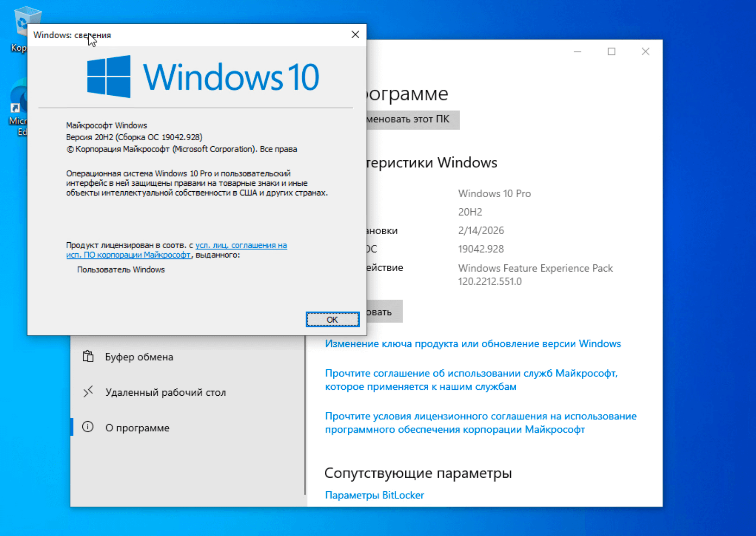Open Удаленный рабочий стол settings page
This screenshot has width=756, height=536.
(x=165, y=392)
